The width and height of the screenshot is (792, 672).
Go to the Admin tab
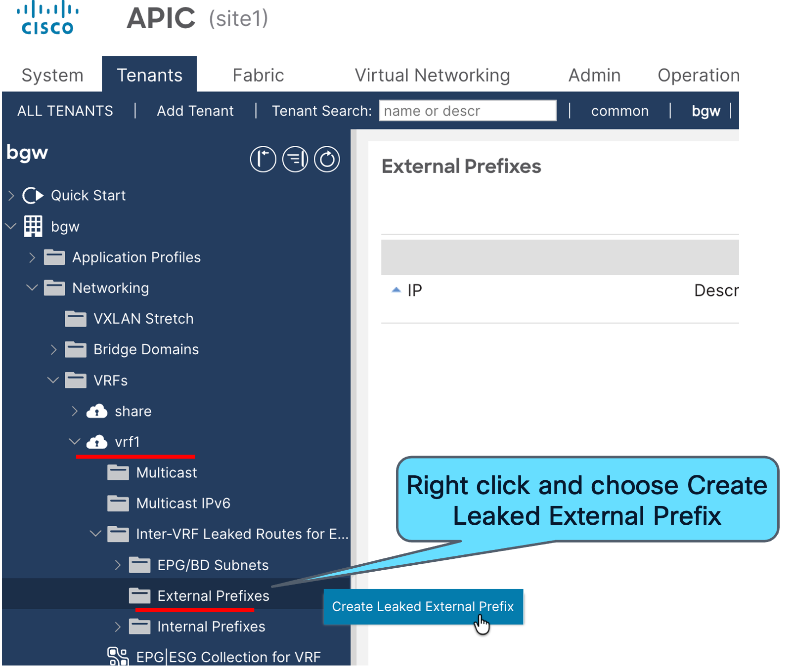pyautogui.click(x=594, y=75)
